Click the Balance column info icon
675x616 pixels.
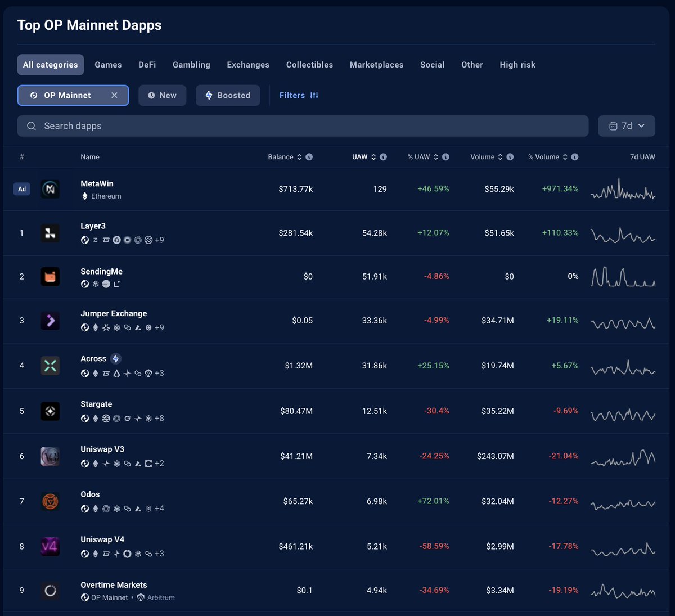309,157
